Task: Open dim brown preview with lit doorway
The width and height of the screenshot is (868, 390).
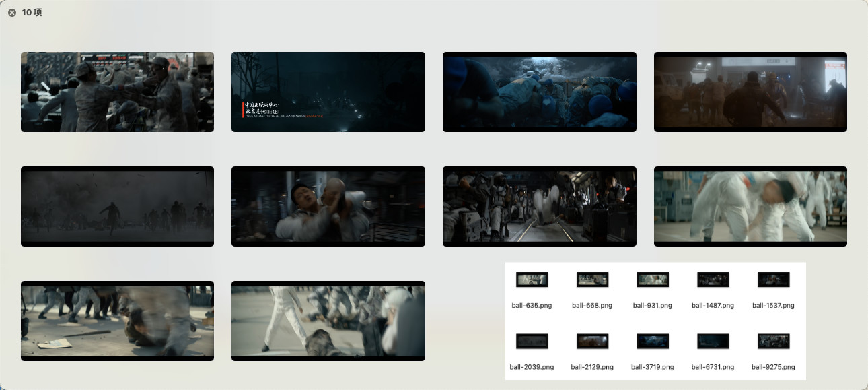Action: [750, 92]
